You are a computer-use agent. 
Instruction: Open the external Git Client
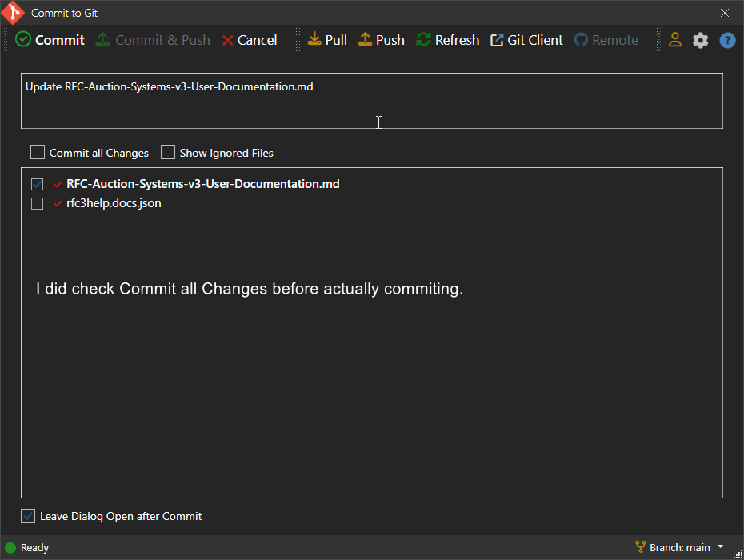pyautogui.click(x=526, y=40)
